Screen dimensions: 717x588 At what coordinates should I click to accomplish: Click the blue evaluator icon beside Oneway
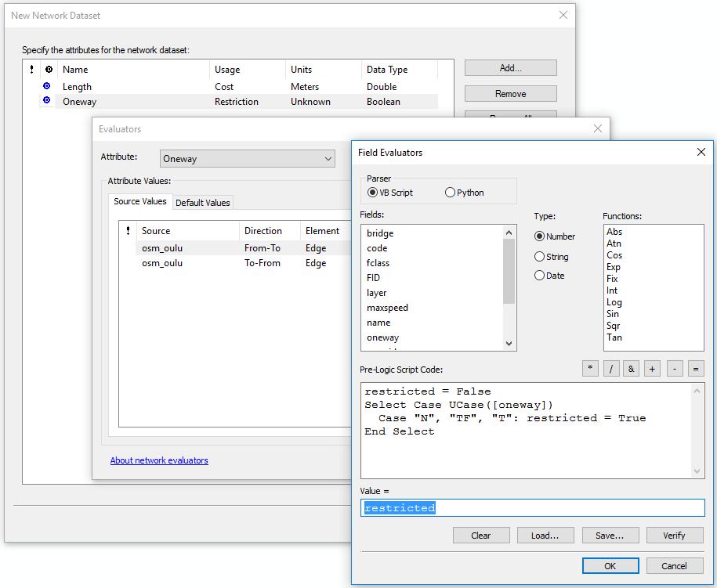click(47, 100)
